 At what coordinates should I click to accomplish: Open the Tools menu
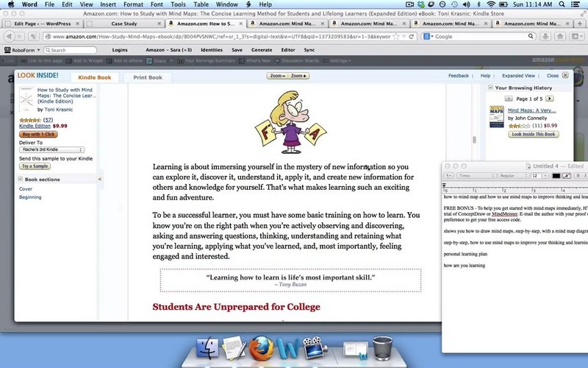pos(178,4)
